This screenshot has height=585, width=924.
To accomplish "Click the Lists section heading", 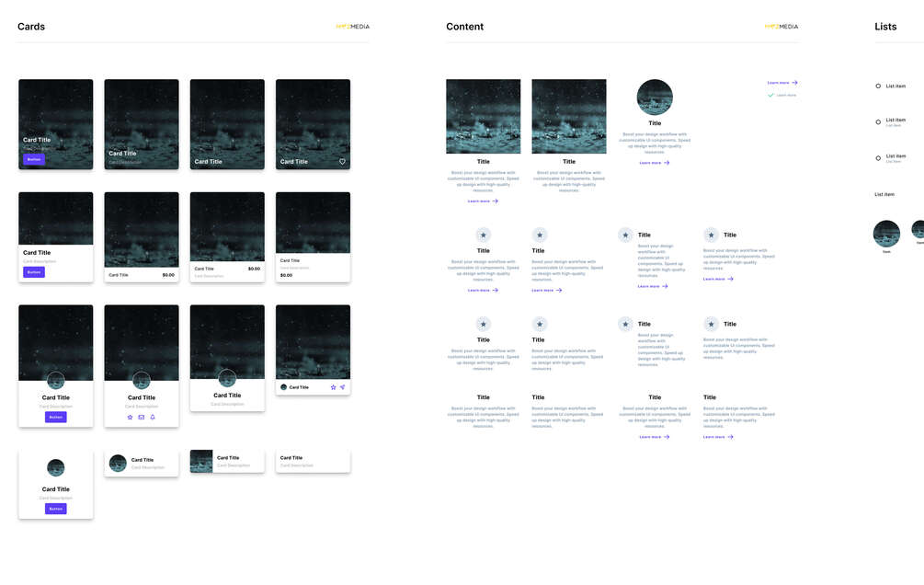I will pyautogui.click(x=885, y=27).
